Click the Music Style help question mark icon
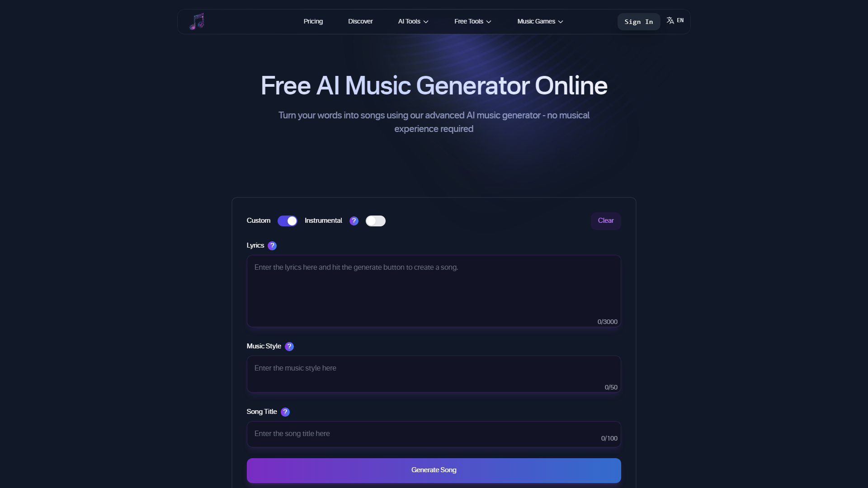This screenshot has height=488, width=868. pos(289,346)
